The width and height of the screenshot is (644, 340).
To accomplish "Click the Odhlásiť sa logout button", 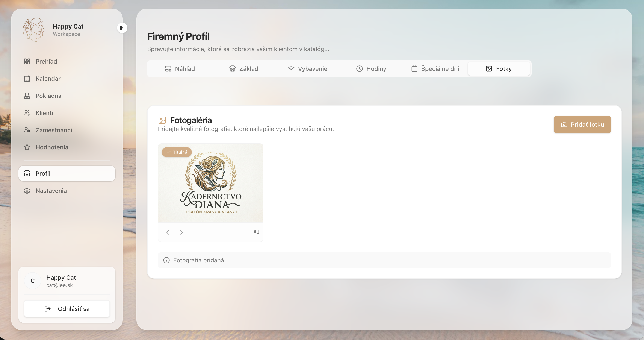I will (67, 309).
